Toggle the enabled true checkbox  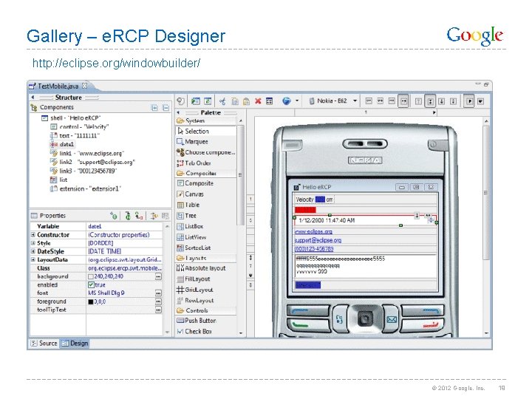91,284
